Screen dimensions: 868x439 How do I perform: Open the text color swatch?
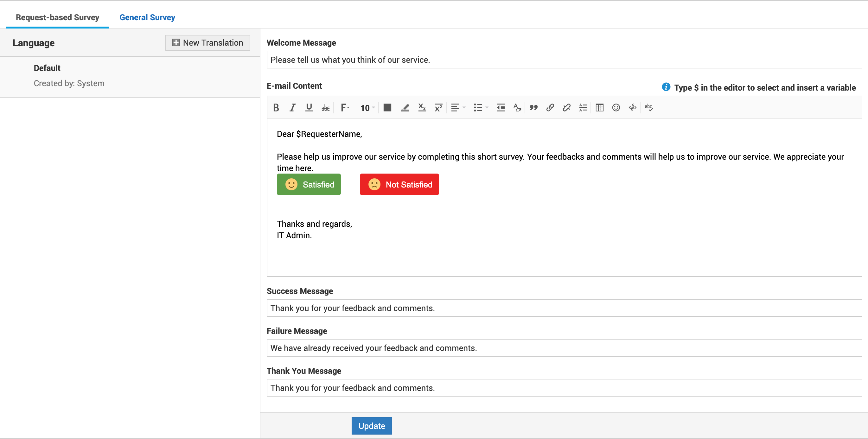point(387,107)
